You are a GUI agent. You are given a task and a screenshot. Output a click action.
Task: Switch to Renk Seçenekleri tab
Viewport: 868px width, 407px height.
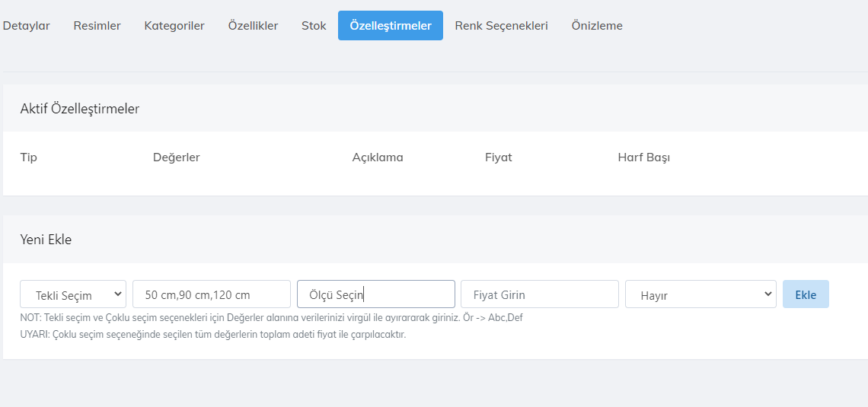tap(501, 26)
